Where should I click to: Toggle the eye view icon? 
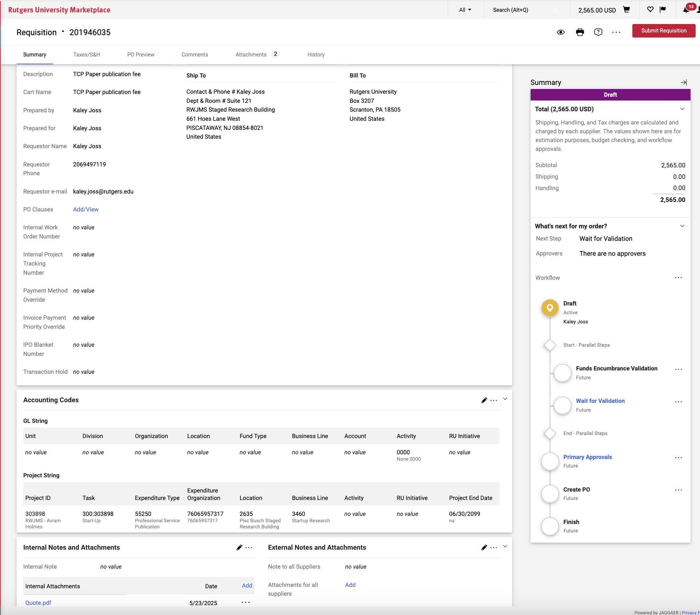(x=561, y=32)
